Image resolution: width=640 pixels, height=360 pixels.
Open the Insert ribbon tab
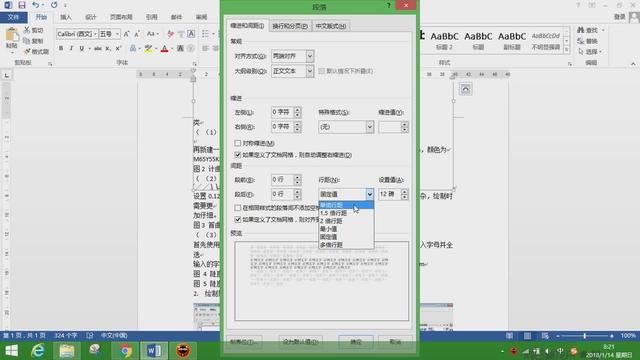[66, 17]
